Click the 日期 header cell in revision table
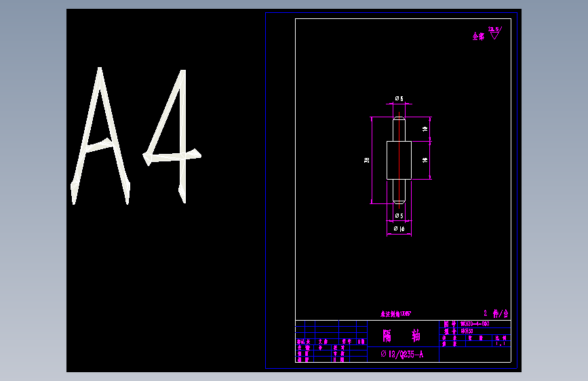This screenshot has height=381, width=588. pos(361,342)
